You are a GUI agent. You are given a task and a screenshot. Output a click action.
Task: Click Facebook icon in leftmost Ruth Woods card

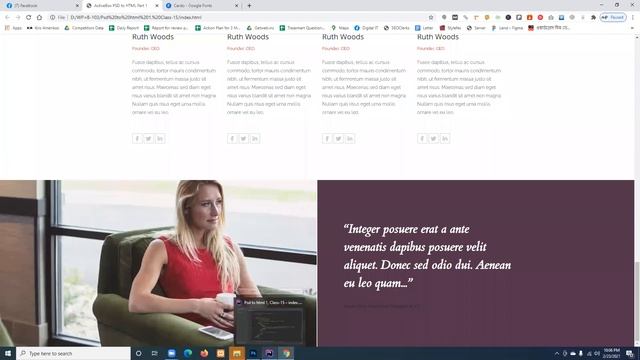137,139
